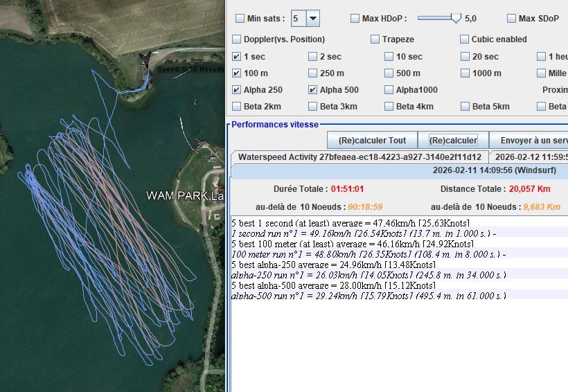This screenshot has height=392, width=568.
Task: Toggle the Max HDoP checkbox
Action: (355, 19)
